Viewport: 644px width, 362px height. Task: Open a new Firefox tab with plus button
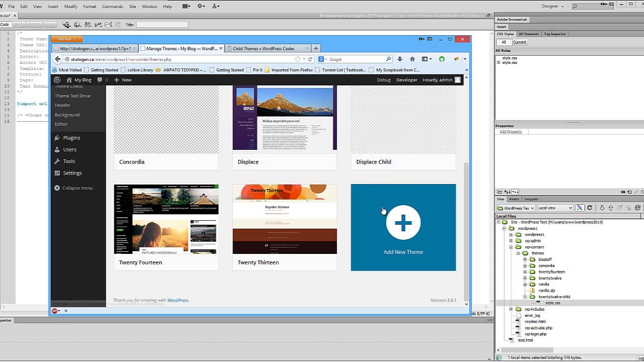click(x=316, y=48)
